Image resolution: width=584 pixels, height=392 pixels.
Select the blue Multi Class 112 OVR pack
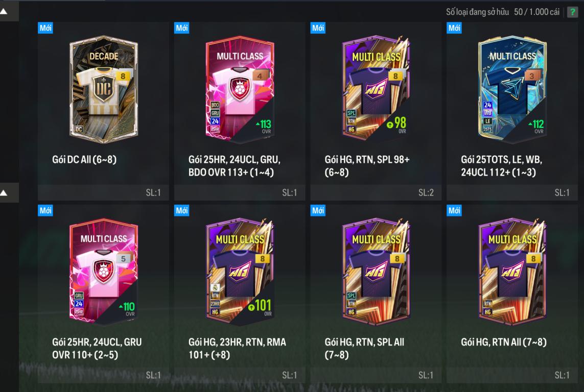tap(512, 90)
